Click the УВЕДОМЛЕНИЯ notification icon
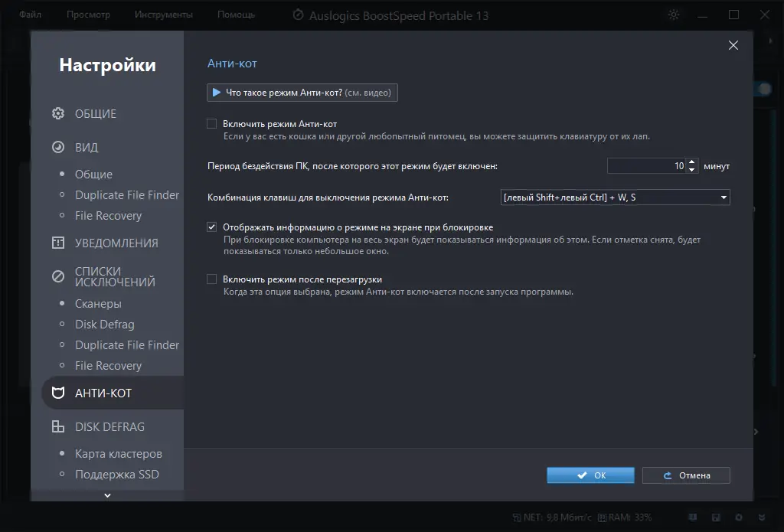Screen dimensions: 784x532 58,243
